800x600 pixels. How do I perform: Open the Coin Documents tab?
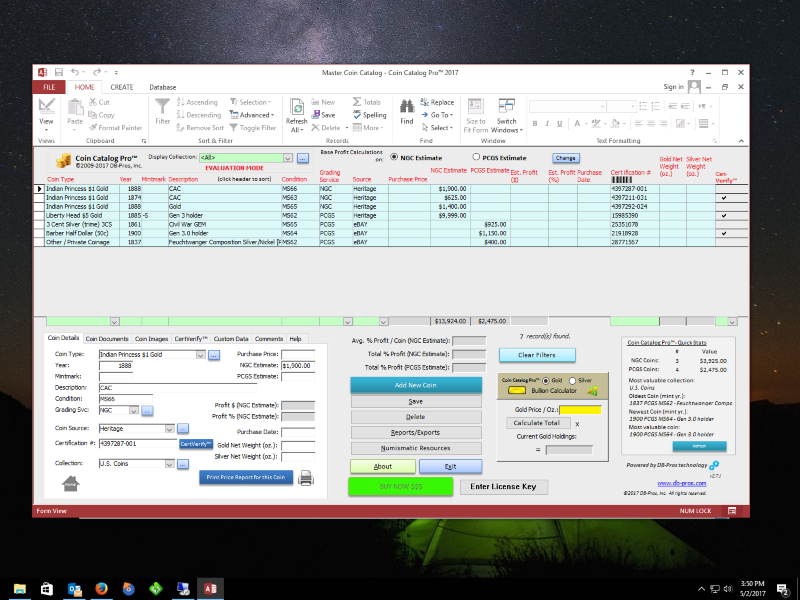tap(107, 339)
